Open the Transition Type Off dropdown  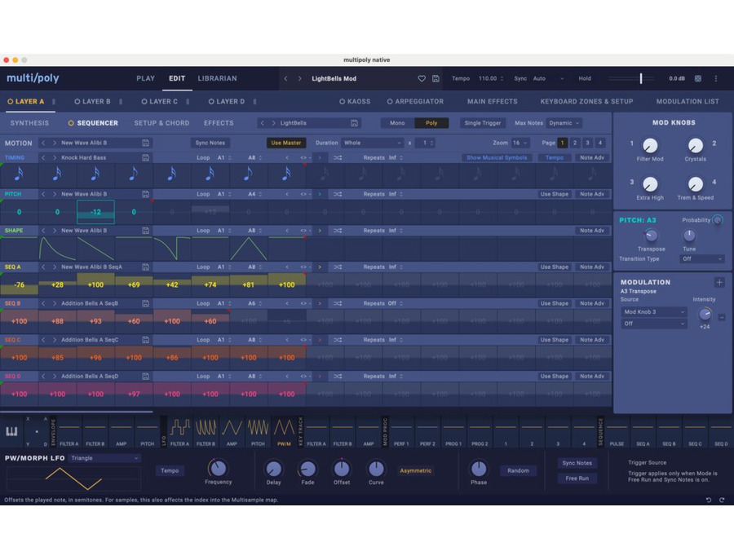click(x=701, y=258)
